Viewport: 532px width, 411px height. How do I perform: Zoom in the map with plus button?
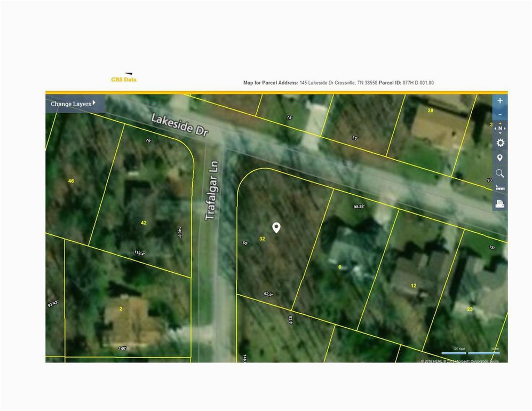pos(500,101)
